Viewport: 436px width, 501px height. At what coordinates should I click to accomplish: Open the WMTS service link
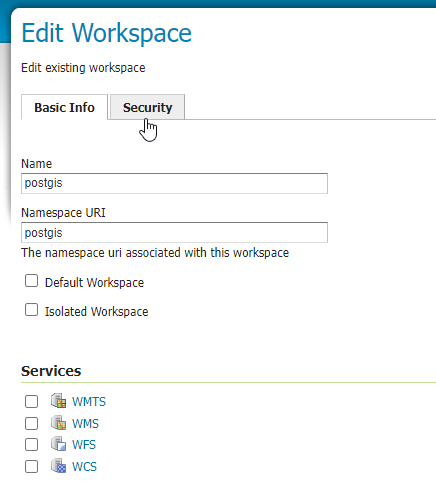pos(89,402)
